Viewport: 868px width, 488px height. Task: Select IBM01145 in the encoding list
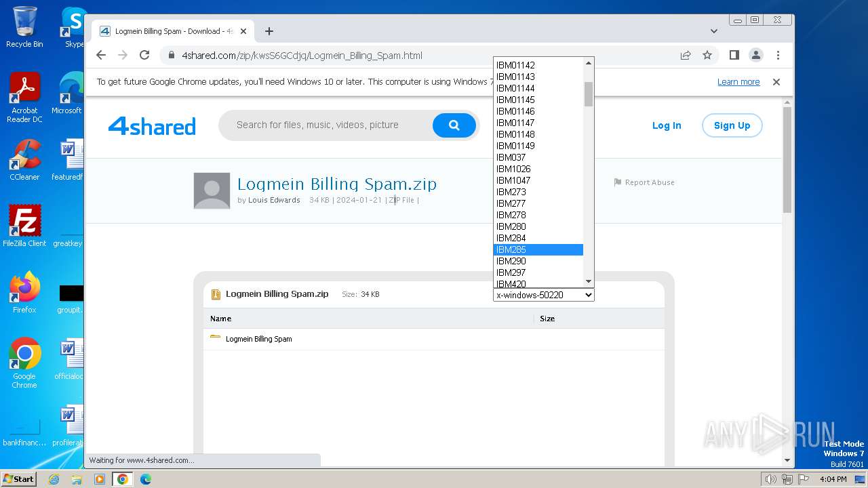538,100
